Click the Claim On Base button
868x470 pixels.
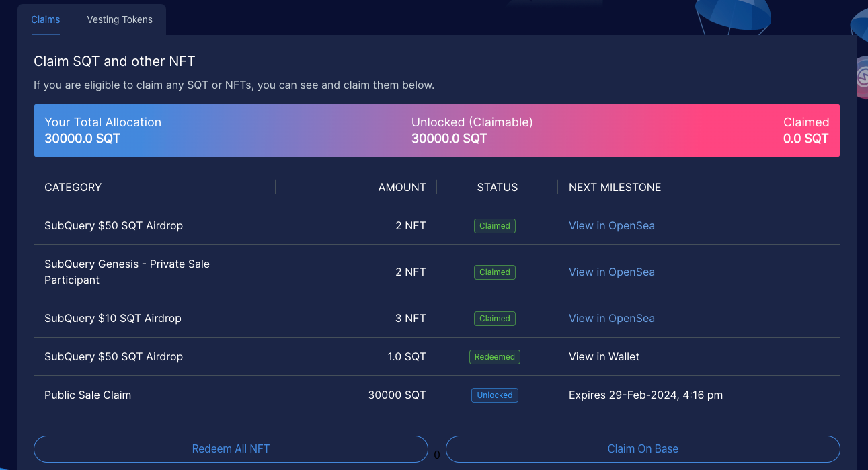tap(643, 448)
